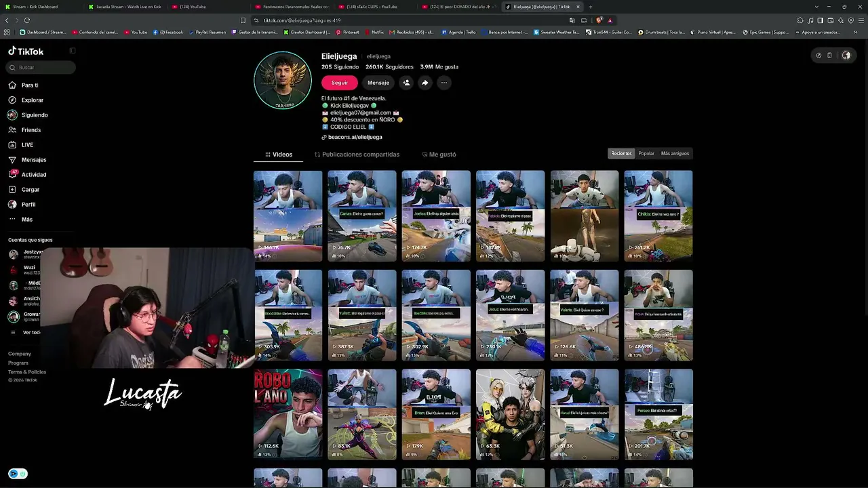
Task: Open a new browser tab
Action: click(590, 7)
